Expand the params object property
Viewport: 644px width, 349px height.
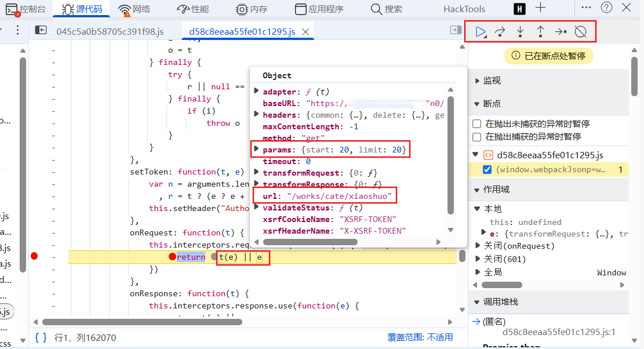coord(257,150)
